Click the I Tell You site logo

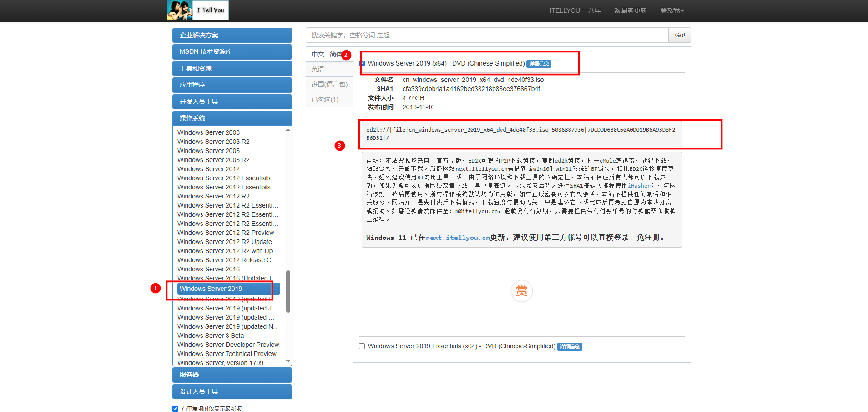pos(197,10)
